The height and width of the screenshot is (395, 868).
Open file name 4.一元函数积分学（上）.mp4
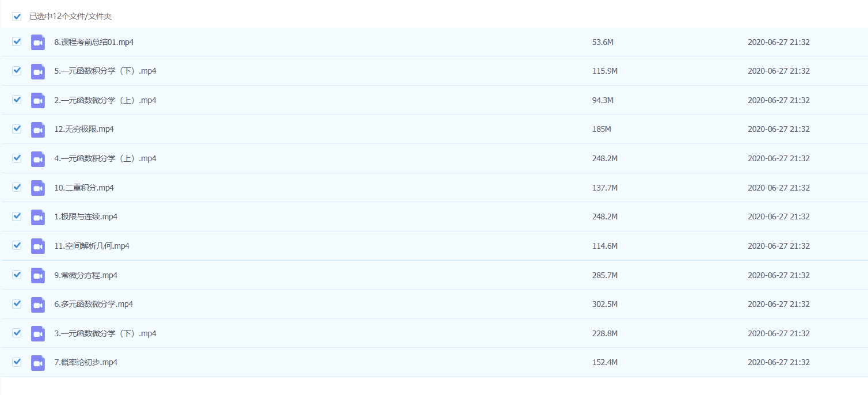[x=105, y=158]
